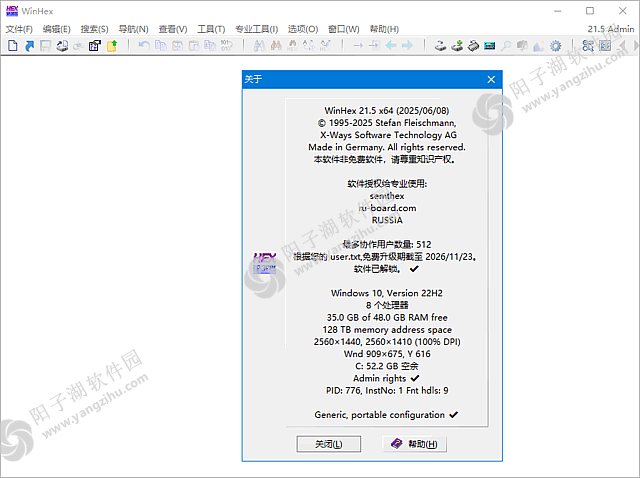Click the Gallery picture icon in toolbar

coord(539,46)
